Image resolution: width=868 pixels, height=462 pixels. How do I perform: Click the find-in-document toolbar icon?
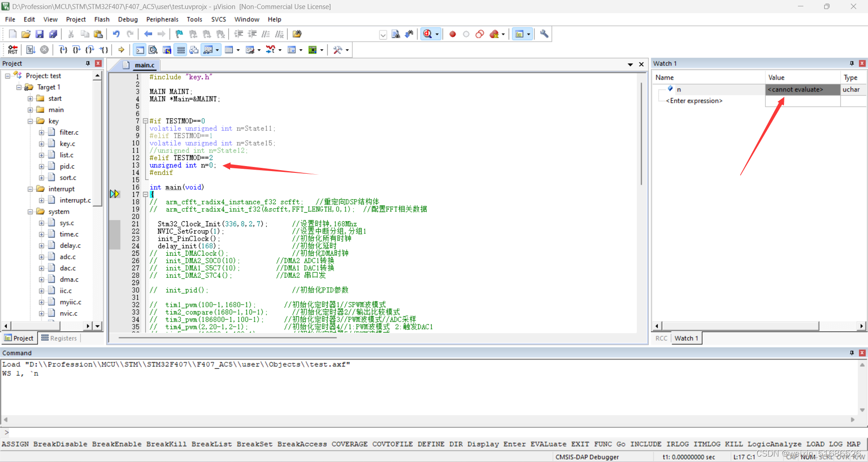point(396,34)
